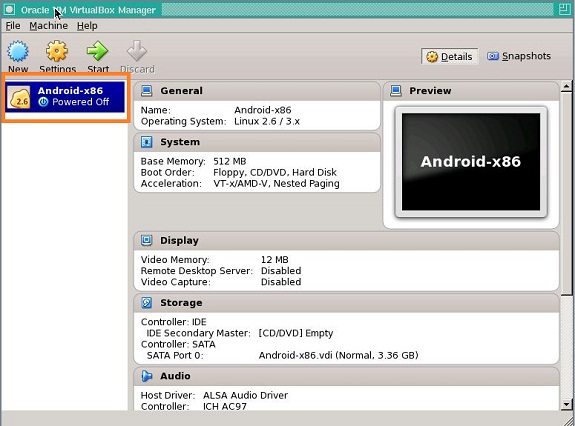Click the scrollbar down arrow
Image resolution: width=575 pixels, height=426 pixels.
[x=567, y=405]
